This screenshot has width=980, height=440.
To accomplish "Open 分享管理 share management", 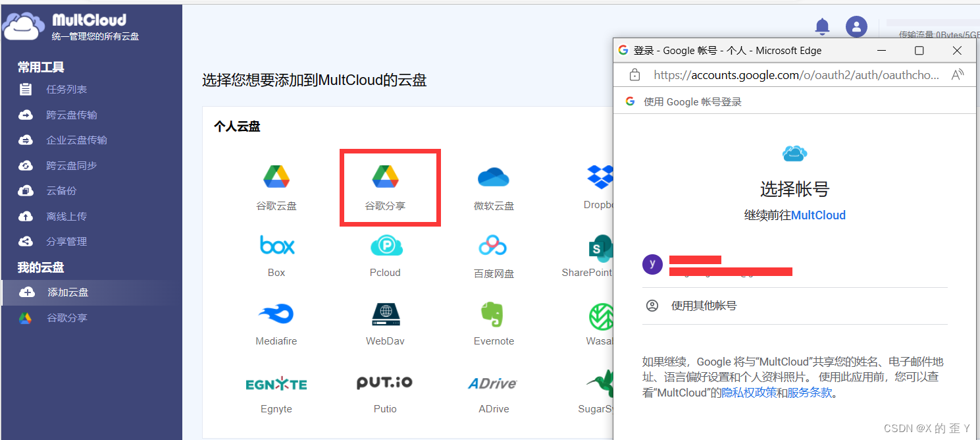I will [66, 242].
